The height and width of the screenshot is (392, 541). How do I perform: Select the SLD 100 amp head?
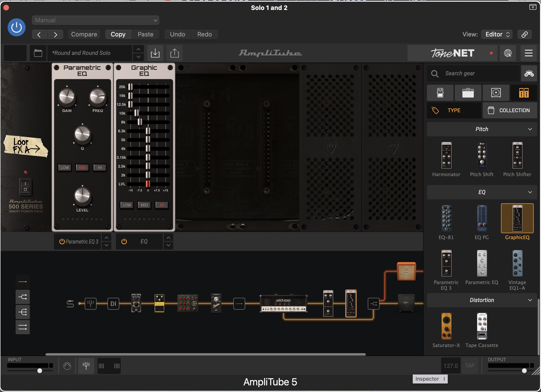pos(284,303)
